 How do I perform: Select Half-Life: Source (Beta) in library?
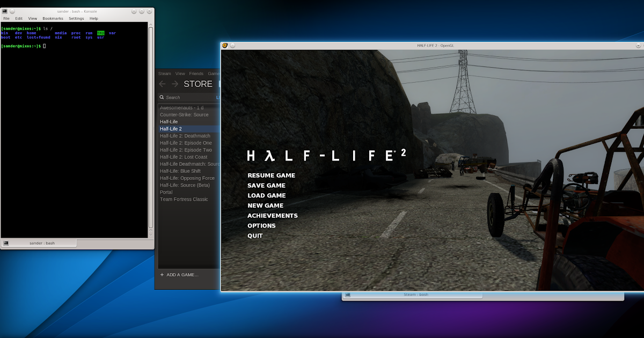[189, 185]
